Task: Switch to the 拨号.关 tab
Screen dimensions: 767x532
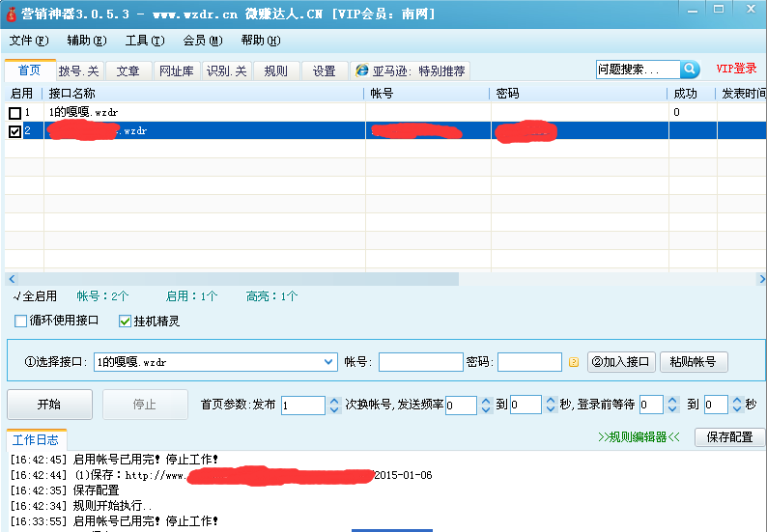Action: point(79,71)
